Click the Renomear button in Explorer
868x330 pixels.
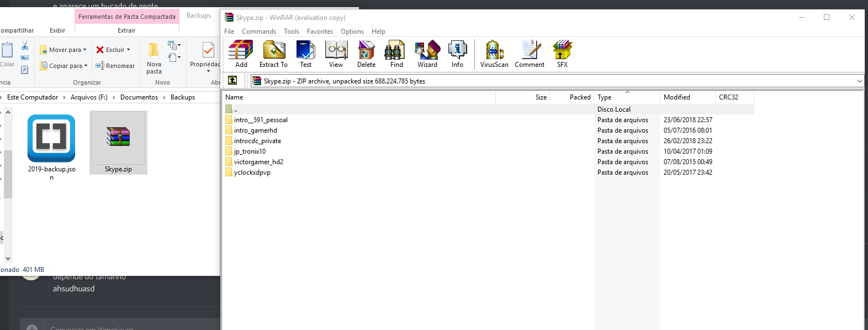click(x=115, y=66)
